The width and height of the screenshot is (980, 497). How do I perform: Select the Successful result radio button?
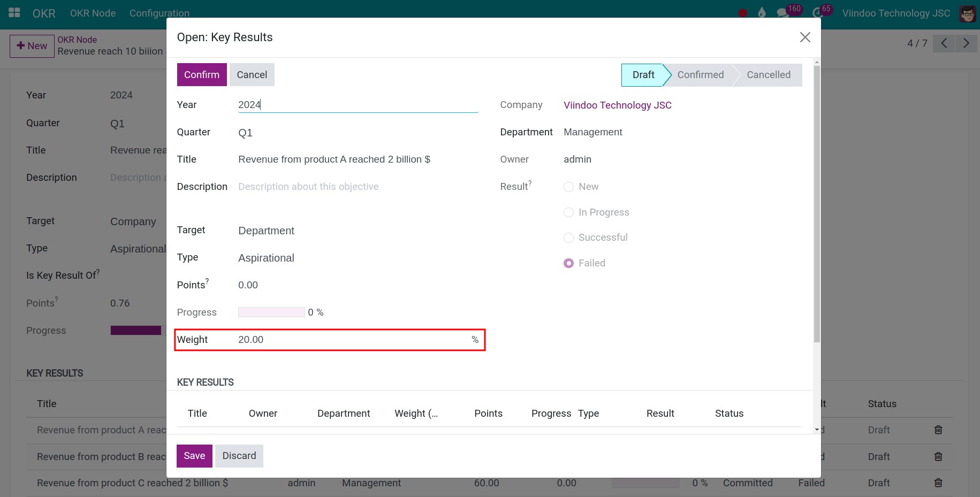(x=568, y=238)
